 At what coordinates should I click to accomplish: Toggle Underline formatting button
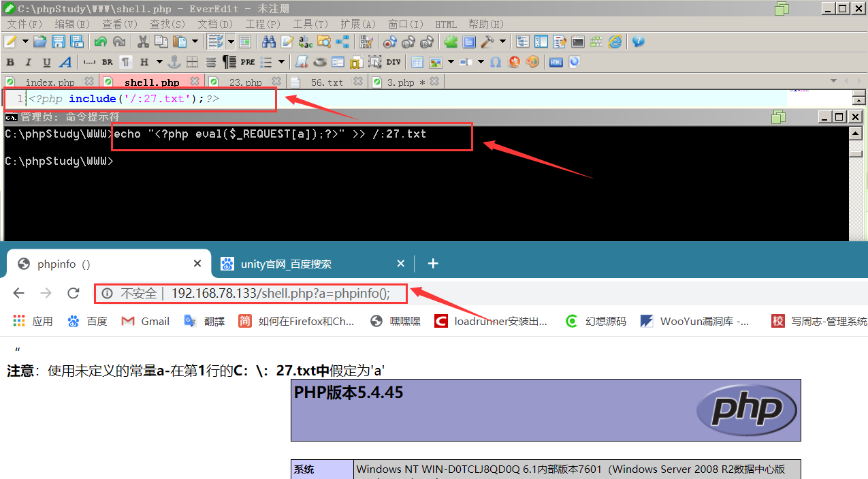[x=47, y=62]
